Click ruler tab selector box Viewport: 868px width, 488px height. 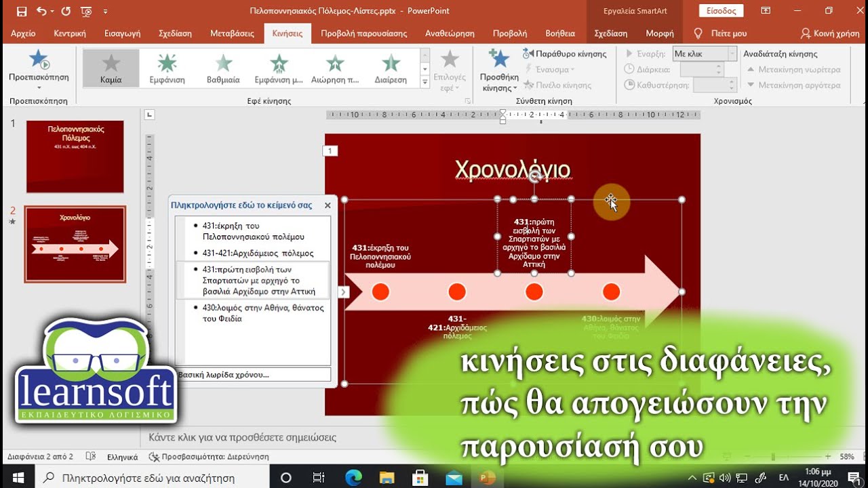150,115
